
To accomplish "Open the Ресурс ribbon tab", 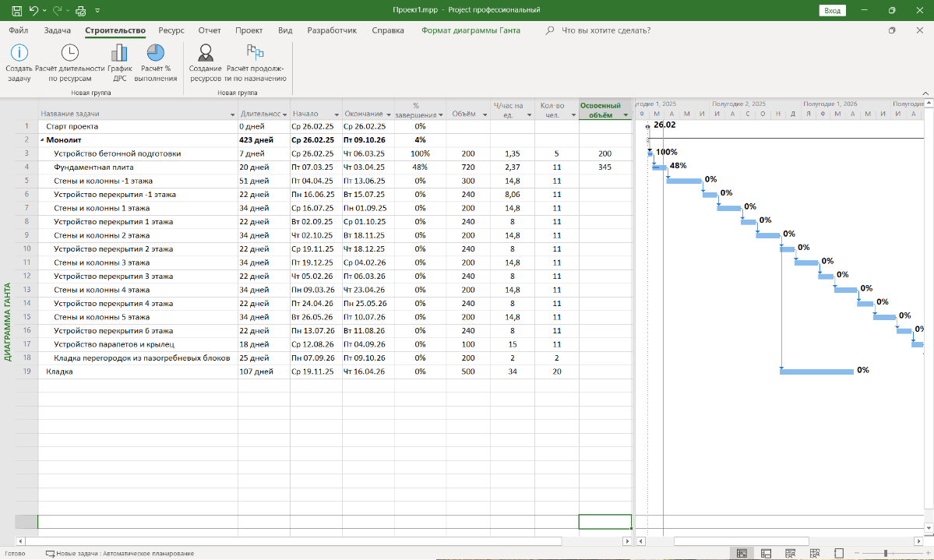I will coord(171,30).
